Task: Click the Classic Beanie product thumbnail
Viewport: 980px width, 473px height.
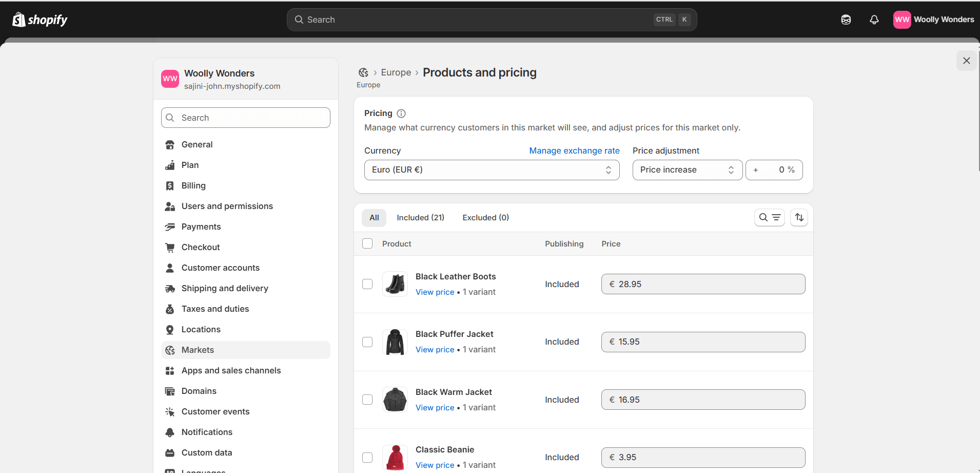Action: tap(395, 457)
